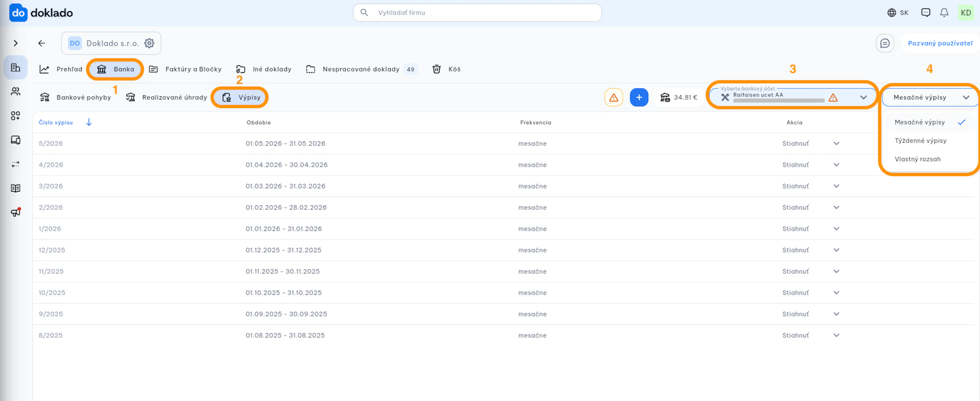Click the warning icon in account selector
Screen dimensions: 980x401
pyautogui.click(x=833, y=98)
